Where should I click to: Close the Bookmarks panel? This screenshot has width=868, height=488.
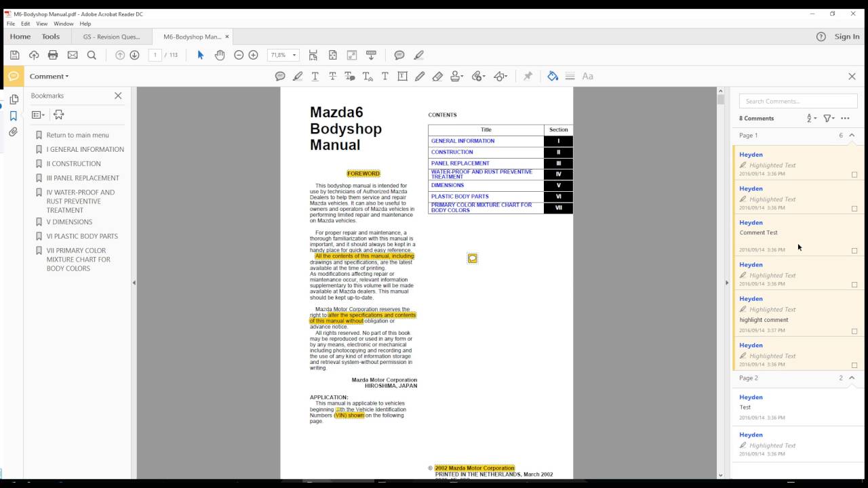118,96
